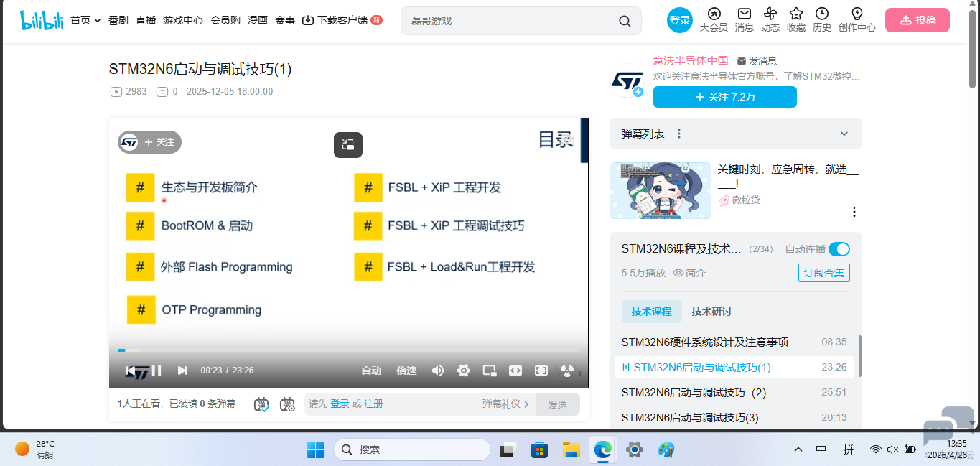Open 会员购 nav item
Screen dimensions: 980x466
(x=225, y=20)
